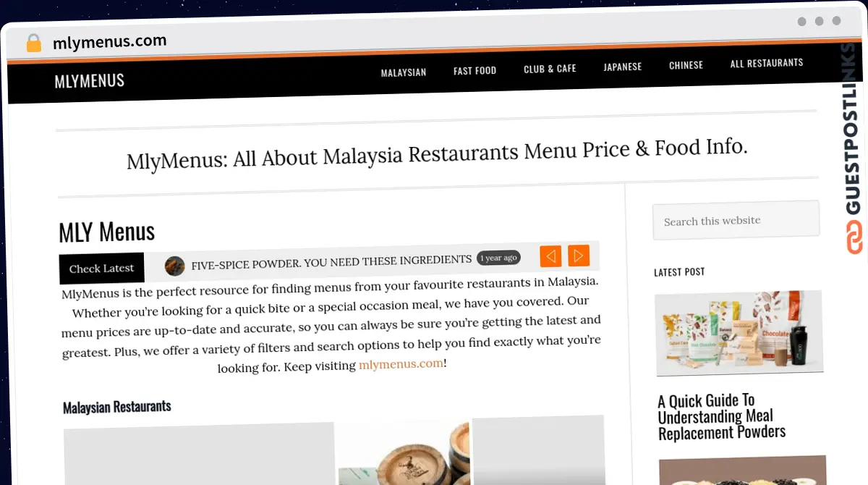Click the wooden barrels restaurant thumbnail
868x485 pixels.
tap(404, 452)
